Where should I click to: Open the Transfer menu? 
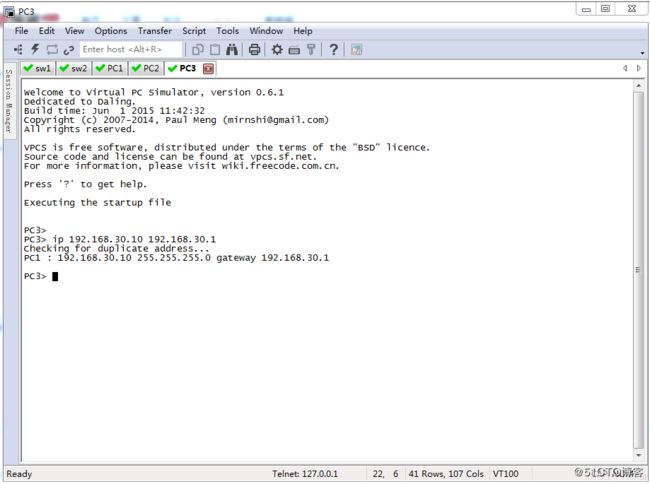[x=155, y=31]
